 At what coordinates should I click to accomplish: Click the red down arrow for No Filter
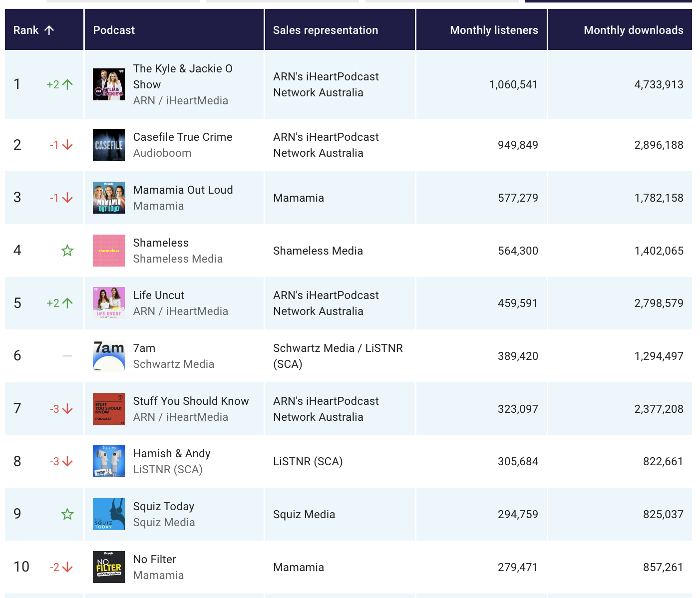[x=67, y=567]
